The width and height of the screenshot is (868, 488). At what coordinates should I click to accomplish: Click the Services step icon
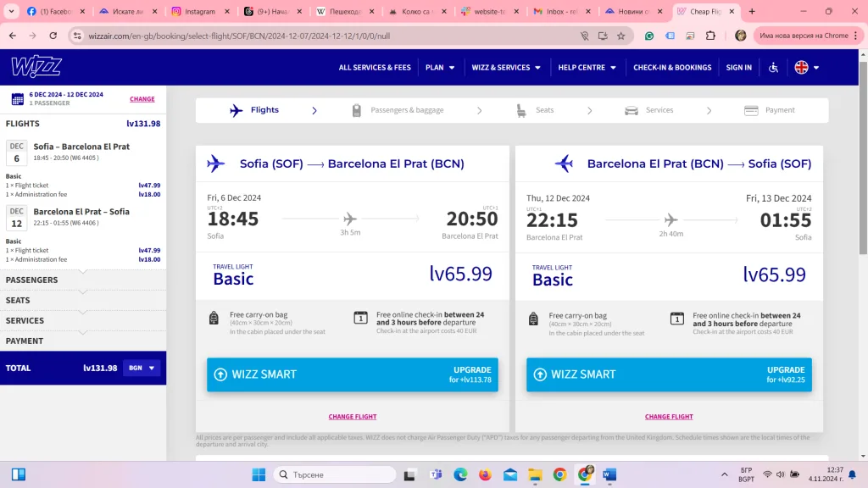(x=631, y=111)
